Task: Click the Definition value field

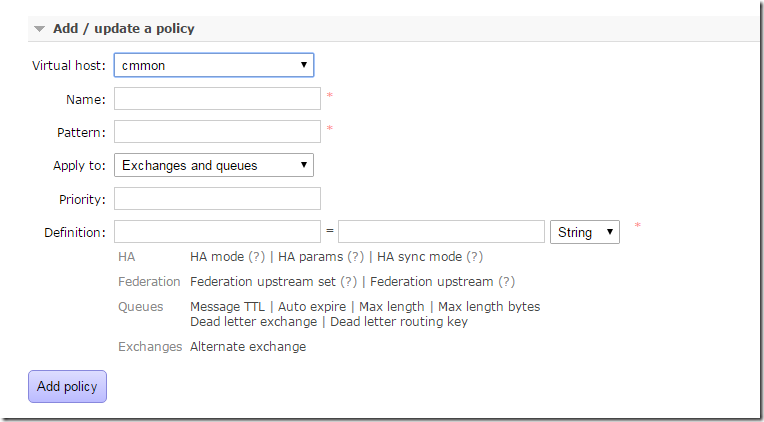Action: tap(441, 232)
